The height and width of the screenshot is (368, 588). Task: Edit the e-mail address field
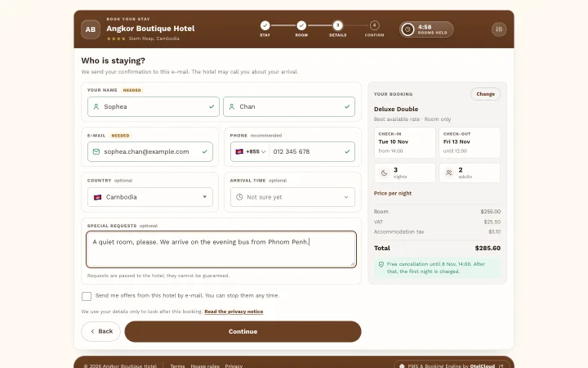[150, 152]
